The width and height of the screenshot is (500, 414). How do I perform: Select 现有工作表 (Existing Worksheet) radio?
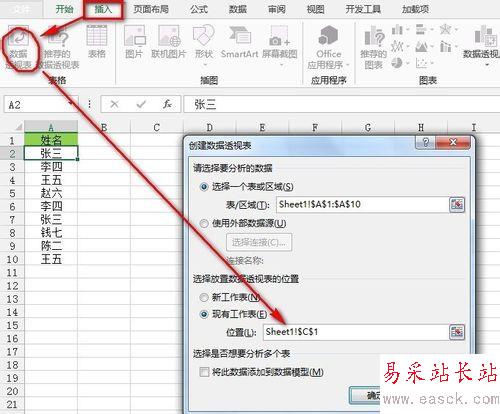[204, 314]
